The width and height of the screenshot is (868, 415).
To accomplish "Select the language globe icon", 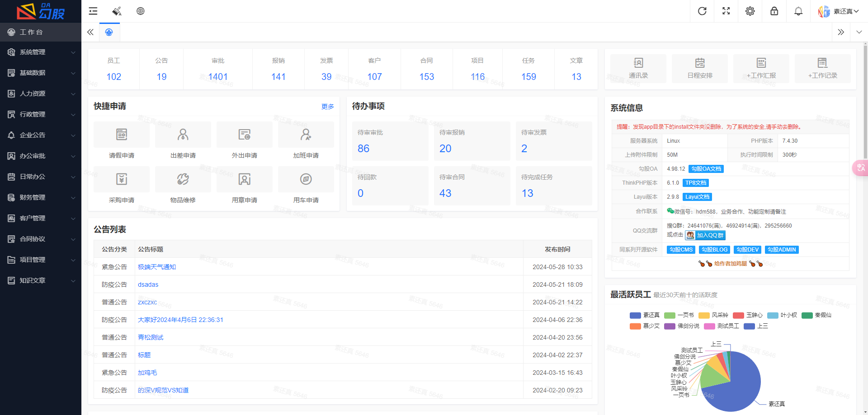I will 140,11.
